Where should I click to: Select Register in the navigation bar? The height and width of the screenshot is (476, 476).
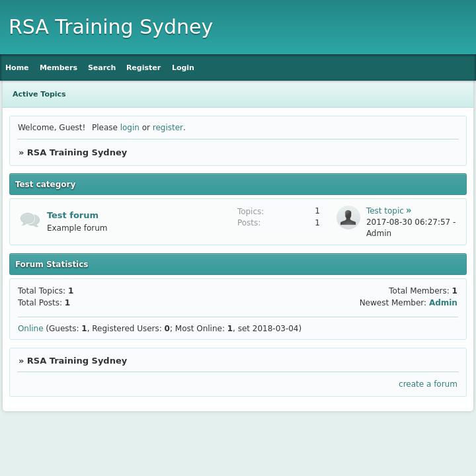143,67
